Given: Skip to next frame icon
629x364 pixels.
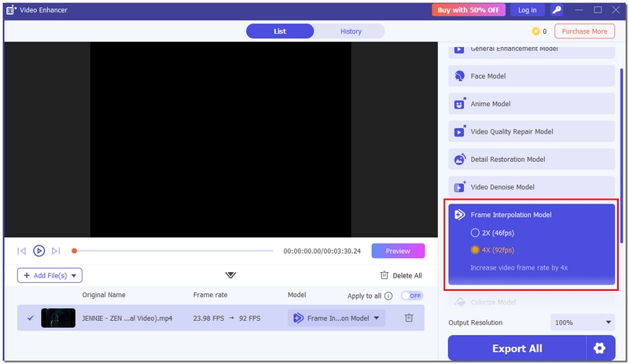Looking at the screenshot, I should pos(56,251).
